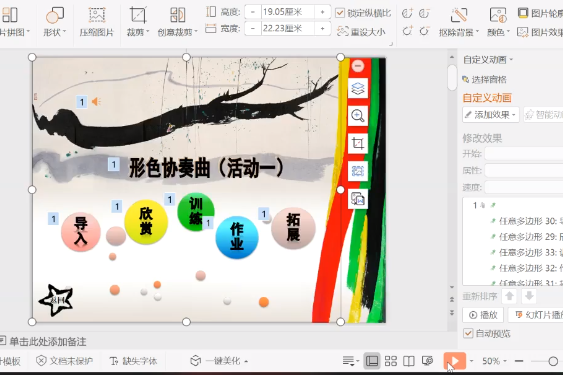
Task: Decrease the 宽度 width value
Action: 253,28
